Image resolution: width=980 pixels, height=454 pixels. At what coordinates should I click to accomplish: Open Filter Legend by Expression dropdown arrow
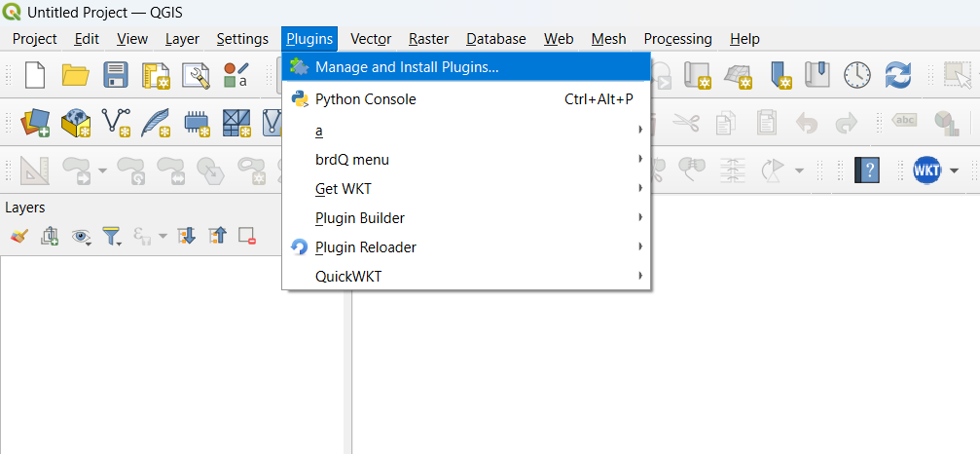click(163, 237)
